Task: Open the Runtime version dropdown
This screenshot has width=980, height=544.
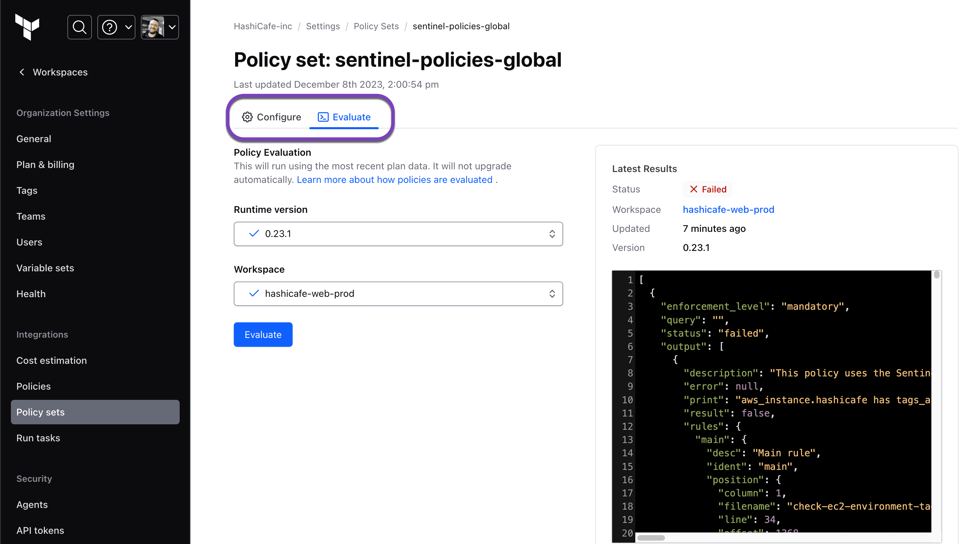Action: tap(398, 234)
